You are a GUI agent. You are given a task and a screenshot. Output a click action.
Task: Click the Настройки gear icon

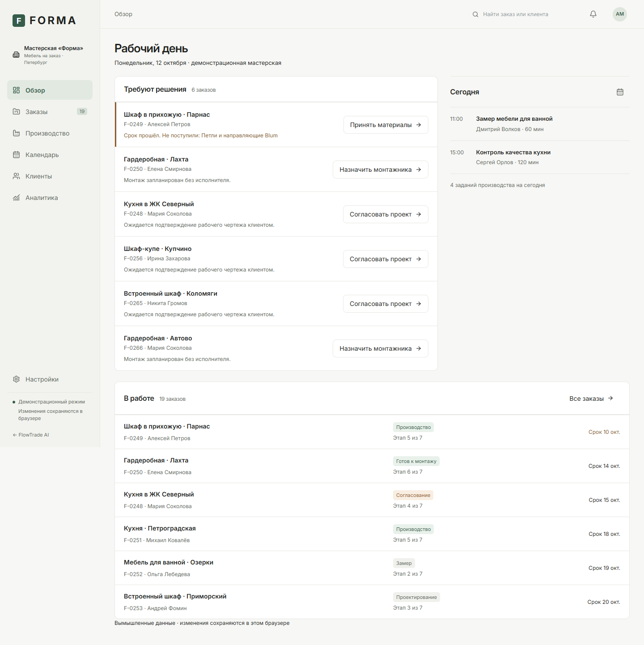click(x=17, y=379)
